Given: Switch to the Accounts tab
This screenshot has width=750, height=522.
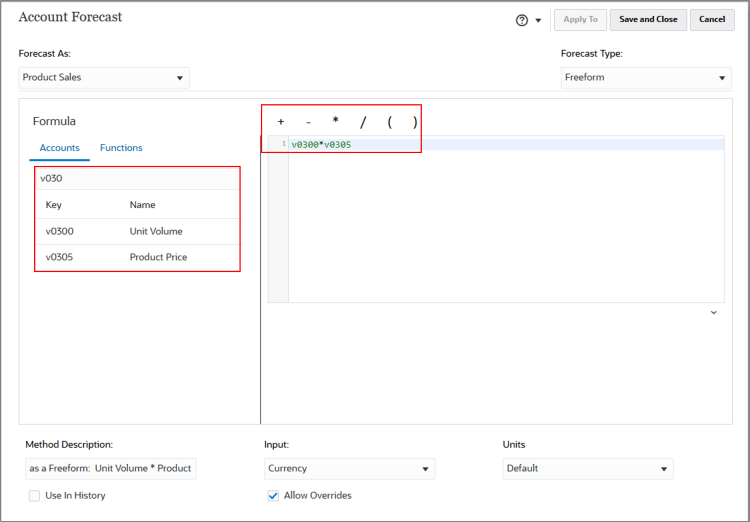Looking at the screenshot, I should coord(60,148).
